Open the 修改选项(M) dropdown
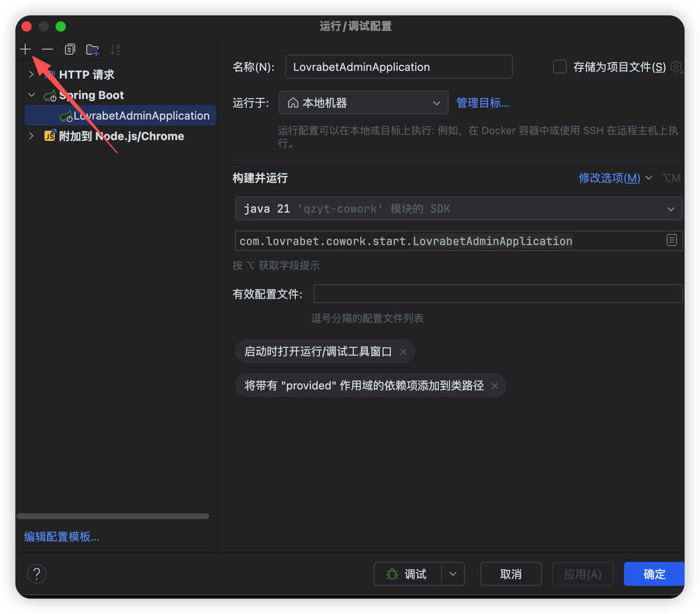 tap(616, 178)
